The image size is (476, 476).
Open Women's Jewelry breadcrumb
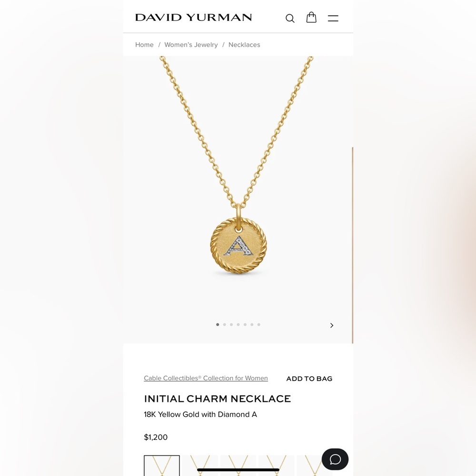coord(191,45)
